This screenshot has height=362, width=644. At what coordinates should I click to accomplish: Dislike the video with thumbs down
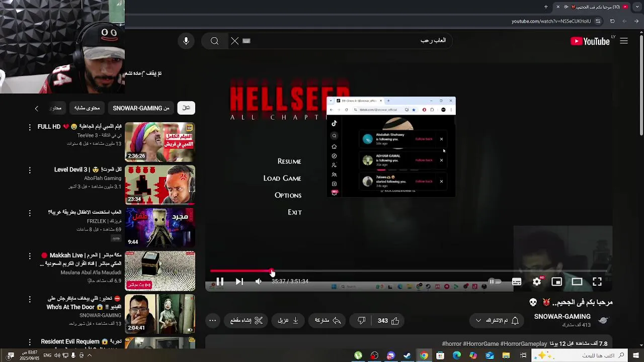361,321
